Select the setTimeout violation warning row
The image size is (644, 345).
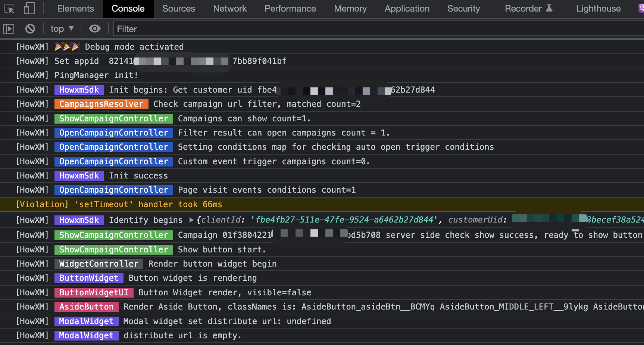point(119,205)
